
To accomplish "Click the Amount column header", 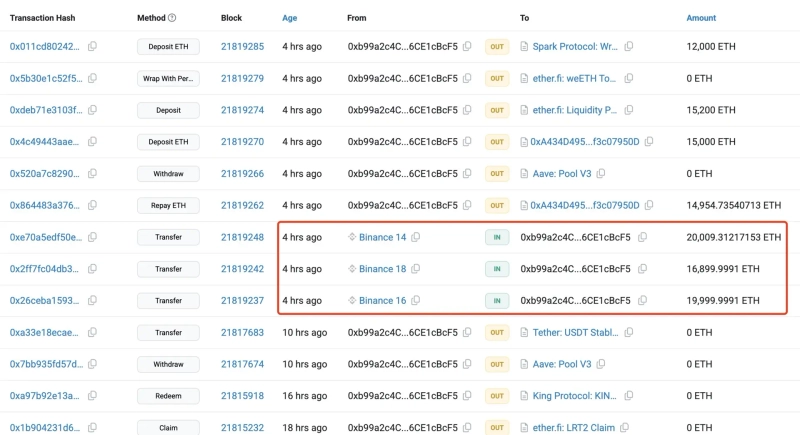I will tap(701, 18).
